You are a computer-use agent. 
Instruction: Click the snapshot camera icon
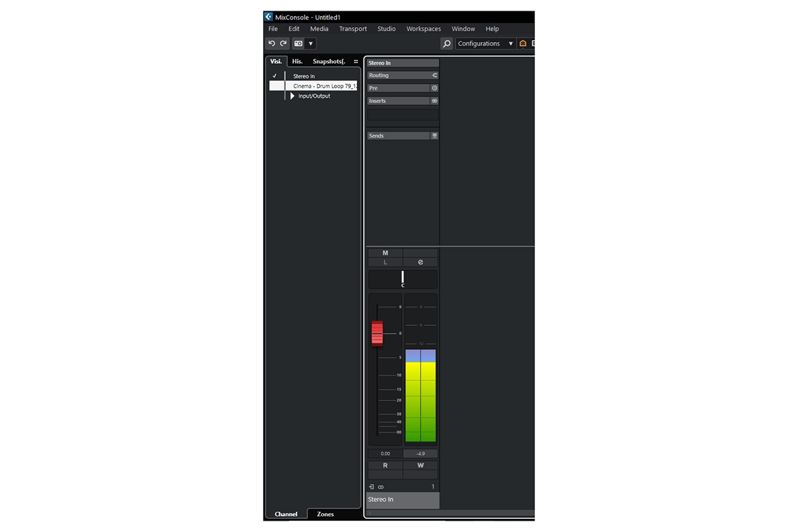tap(299, 44)
